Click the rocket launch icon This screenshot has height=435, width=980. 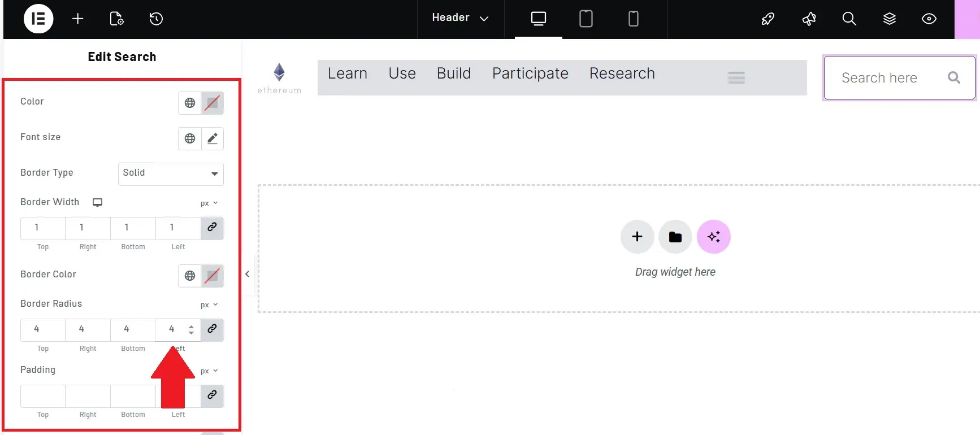[x=767, y=19]
